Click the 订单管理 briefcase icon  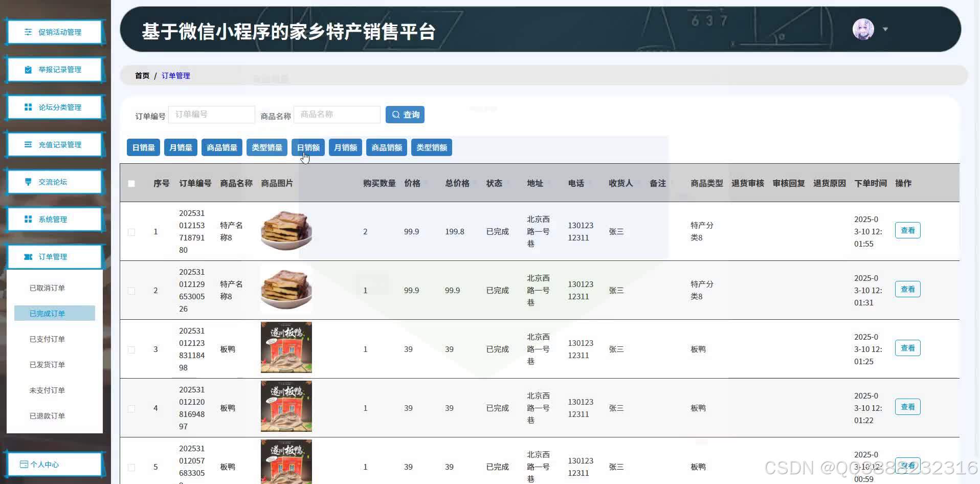28,256
